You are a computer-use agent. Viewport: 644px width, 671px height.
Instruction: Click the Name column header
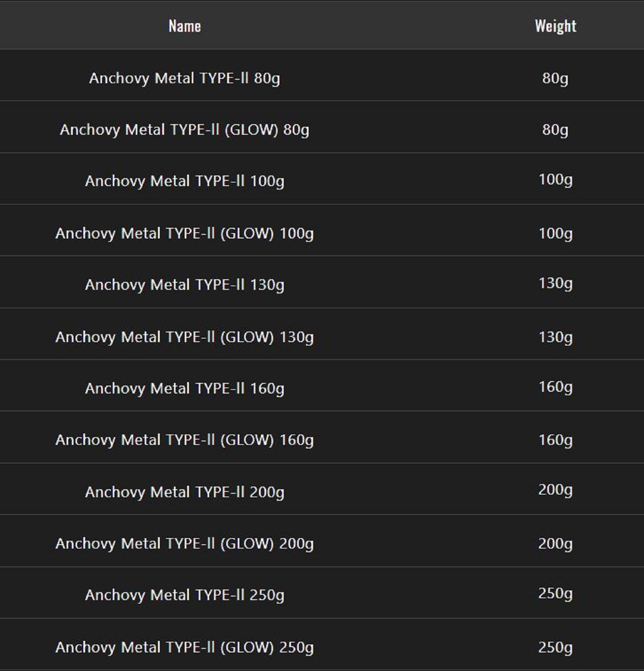coord(185,26)
